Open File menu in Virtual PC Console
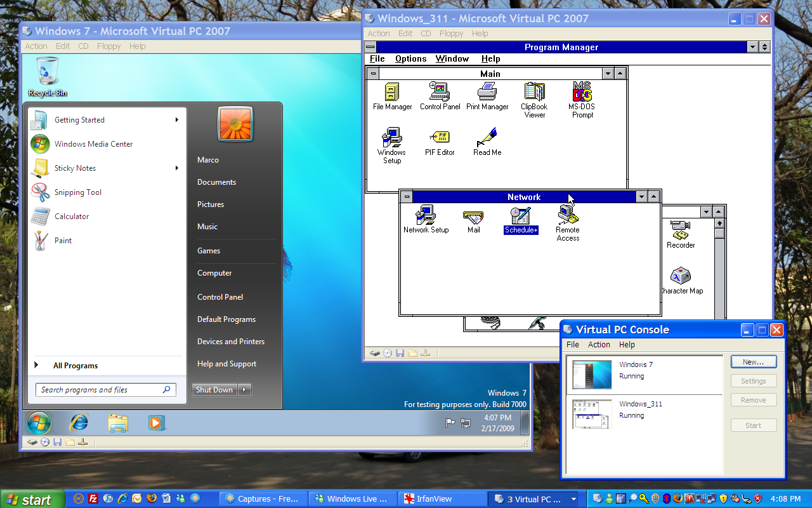 (x=573, y=345)
